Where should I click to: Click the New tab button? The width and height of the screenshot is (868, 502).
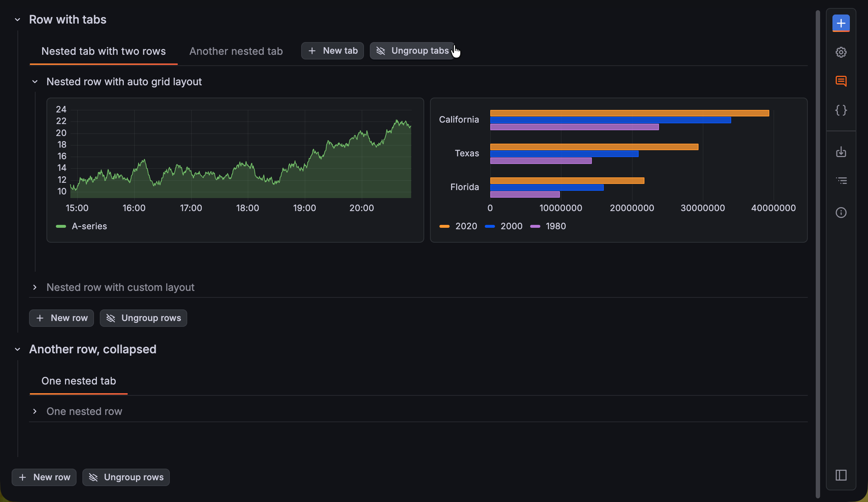coord(332,50)
